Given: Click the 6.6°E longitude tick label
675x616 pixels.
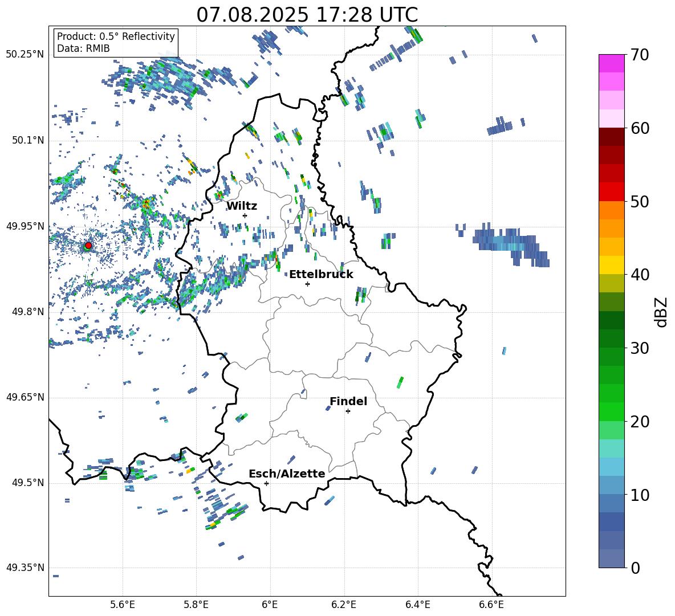Looking at the screenshot, I should pos(491,605).
